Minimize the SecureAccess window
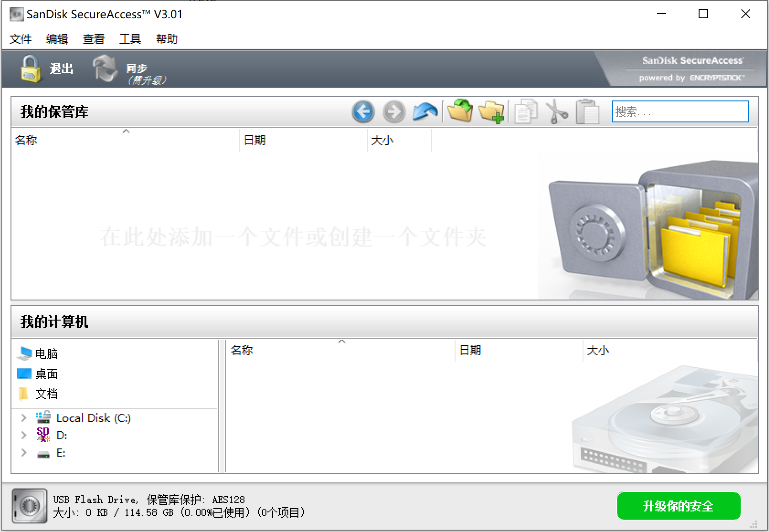Image resolution: width=769 pixels, height=532 pixels. click(662, 14)
